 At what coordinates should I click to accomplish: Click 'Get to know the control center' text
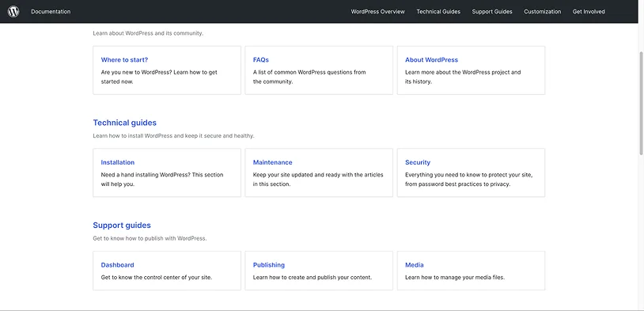(x=157, y=277)
